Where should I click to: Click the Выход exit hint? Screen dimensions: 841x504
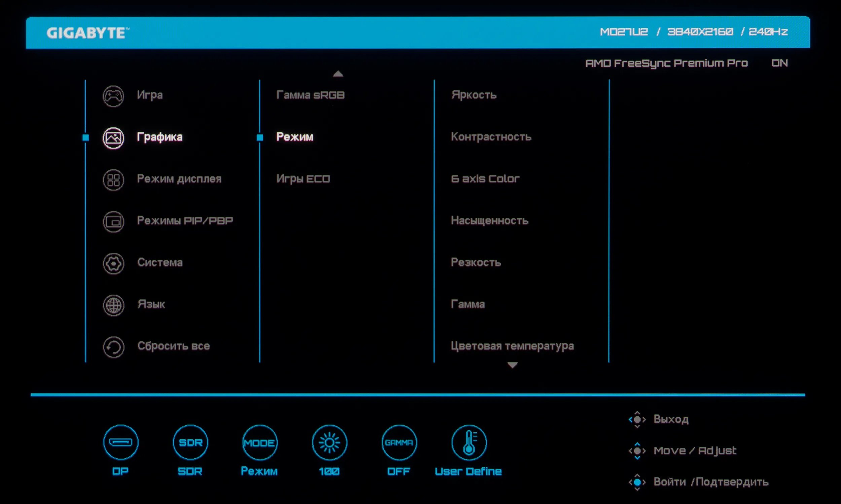click(x=670, y=419)
